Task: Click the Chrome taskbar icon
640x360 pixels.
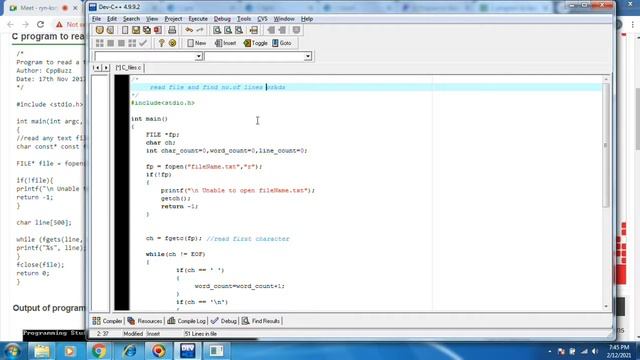Action: click(x=99, y=351)
